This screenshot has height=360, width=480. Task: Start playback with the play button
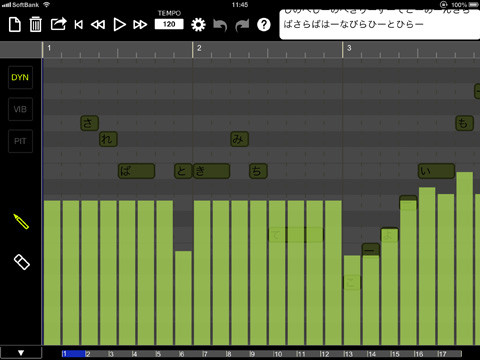tap(119, 25)
